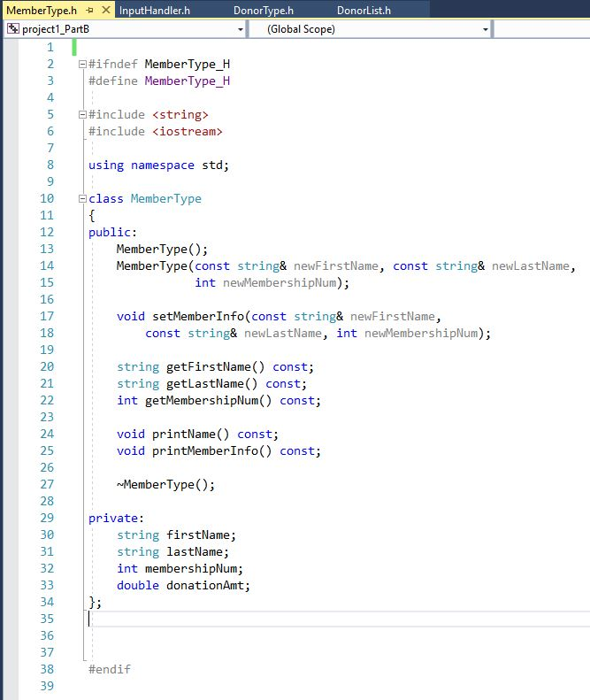The width and height of the screenshot is (590, 700).
Task: Open the Global Scope dropdown
Action: pyautogui.click(x=485, y=29)
